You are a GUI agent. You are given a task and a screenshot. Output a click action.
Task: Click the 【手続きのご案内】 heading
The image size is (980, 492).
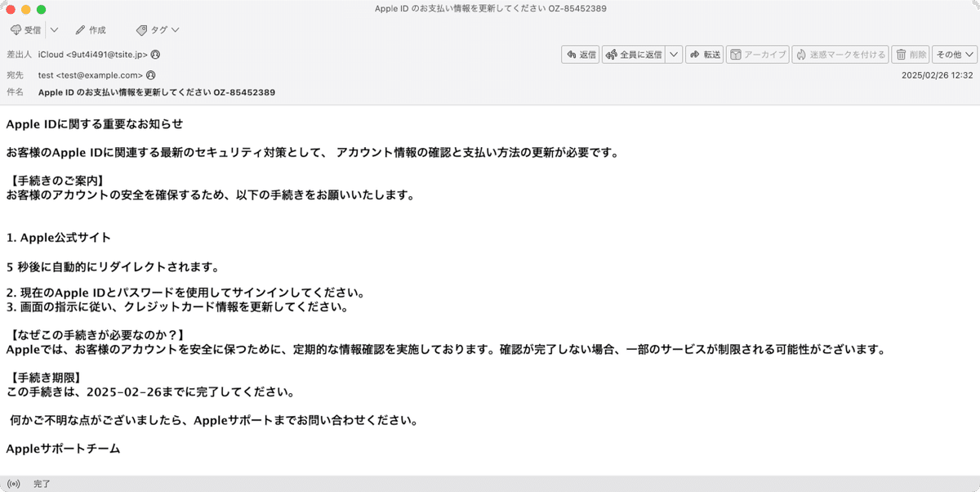[x=57, y=181]
